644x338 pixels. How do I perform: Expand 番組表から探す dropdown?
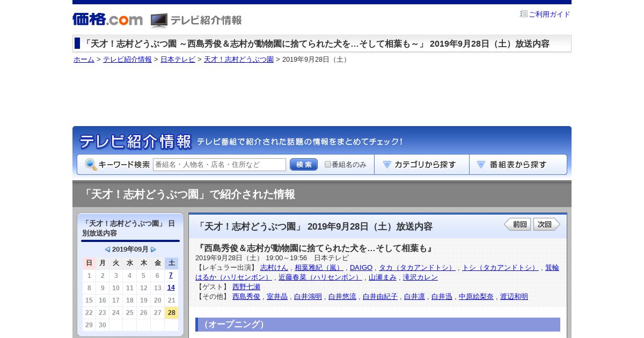click(518, 165)
